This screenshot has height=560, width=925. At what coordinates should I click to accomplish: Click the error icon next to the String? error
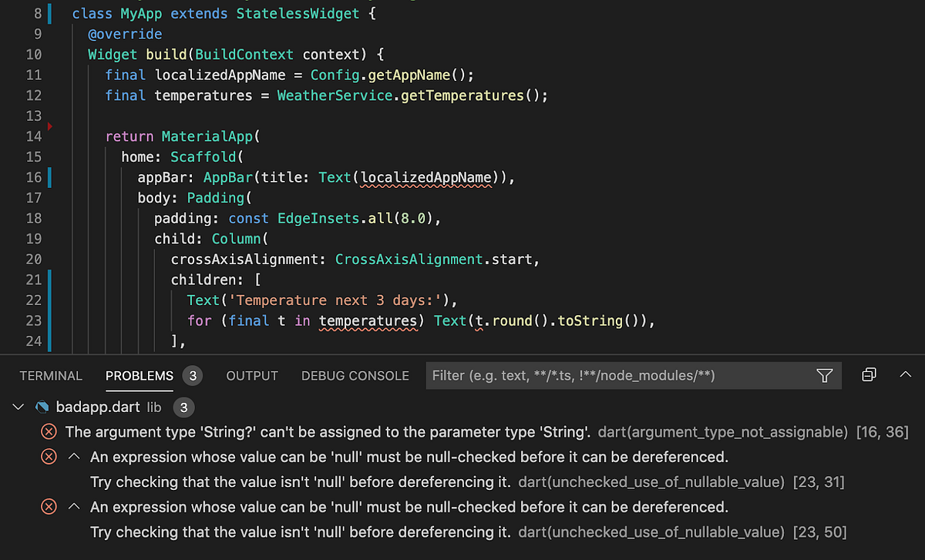(x=49, y=432)
